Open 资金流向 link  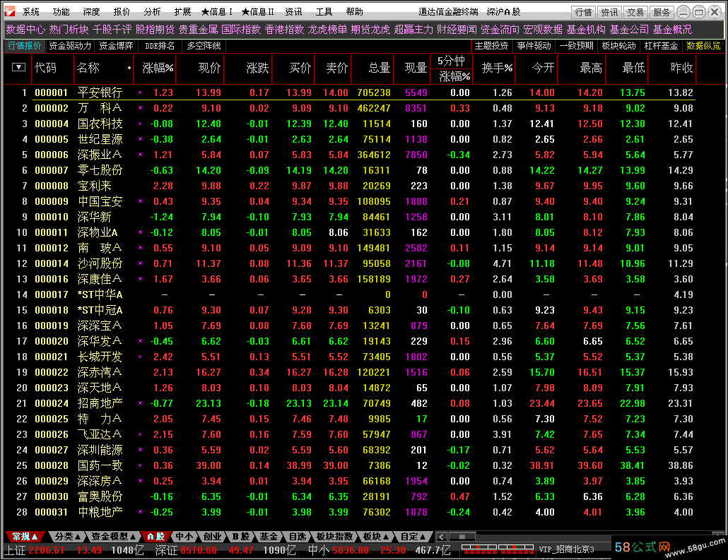click(x=500, y=30)
